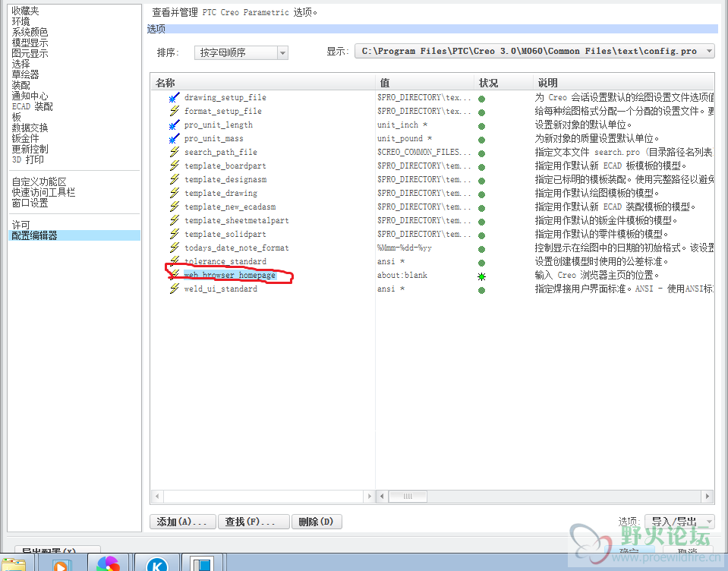Click the lightning icon beside search_path_file

pos(174,152)
